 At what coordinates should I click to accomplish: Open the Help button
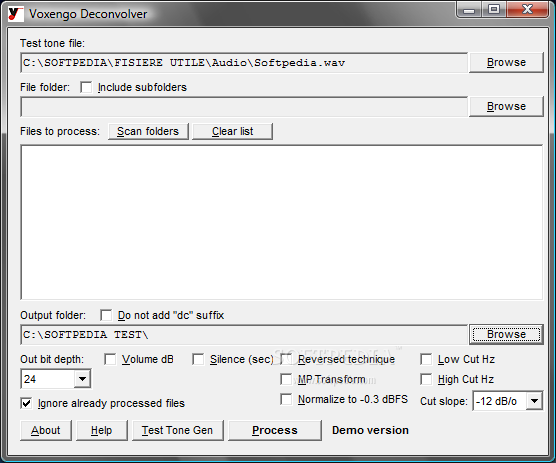click(101, 430)
